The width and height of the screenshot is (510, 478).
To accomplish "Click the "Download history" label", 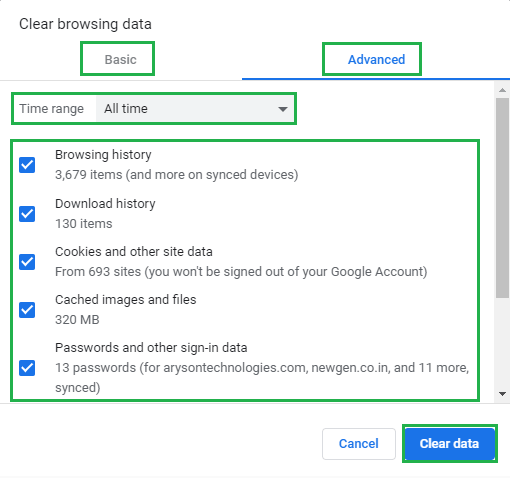I will (105, 204).
